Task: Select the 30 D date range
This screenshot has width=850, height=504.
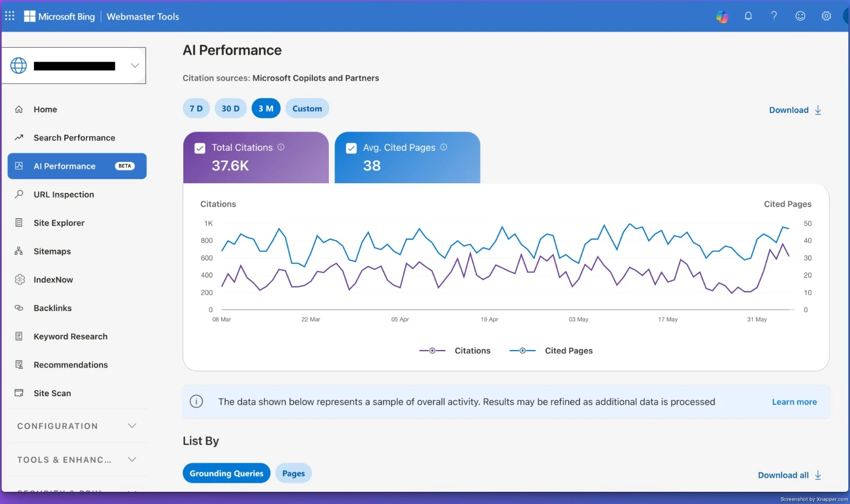Action: pos(231,108)
